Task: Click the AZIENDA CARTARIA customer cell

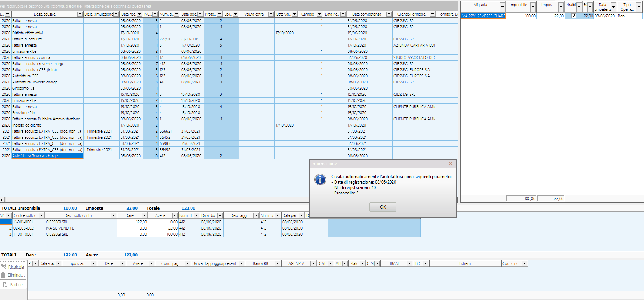Action: click(414, 45)
